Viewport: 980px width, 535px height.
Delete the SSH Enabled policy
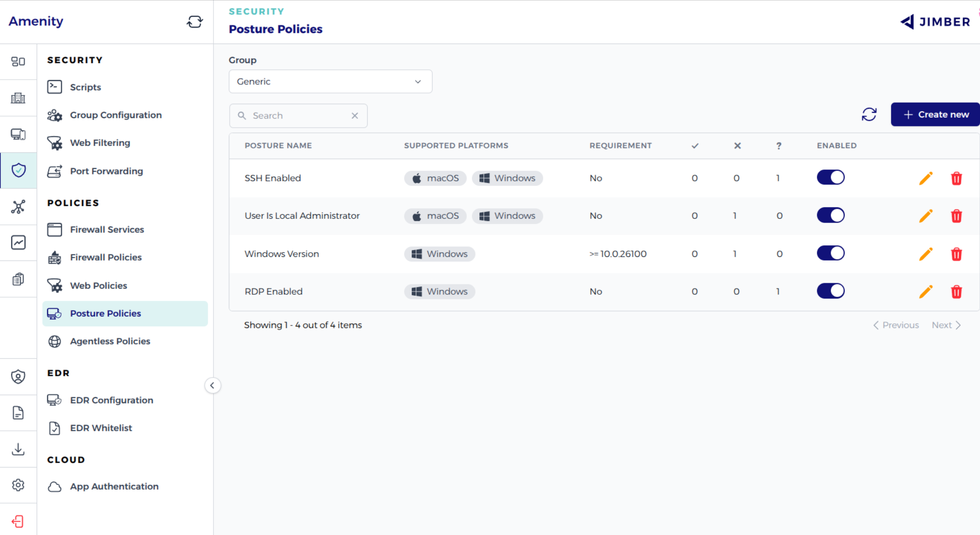coord(956,178)
